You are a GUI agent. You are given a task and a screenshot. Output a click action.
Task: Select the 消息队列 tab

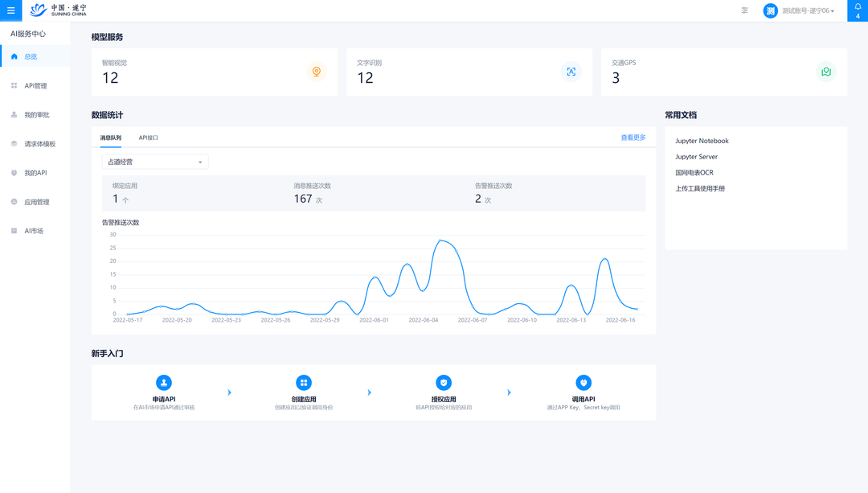111,138
